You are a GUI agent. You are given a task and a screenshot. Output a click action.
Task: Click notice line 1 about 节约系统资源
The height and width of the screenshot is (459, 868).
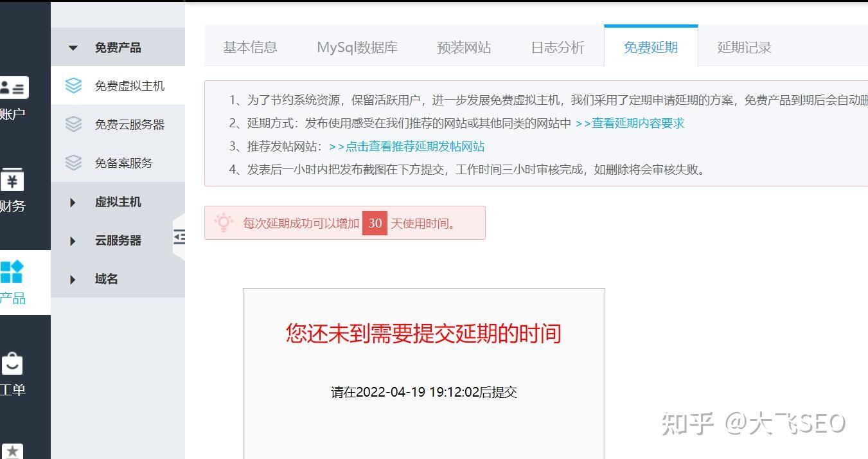pos(549,100)
